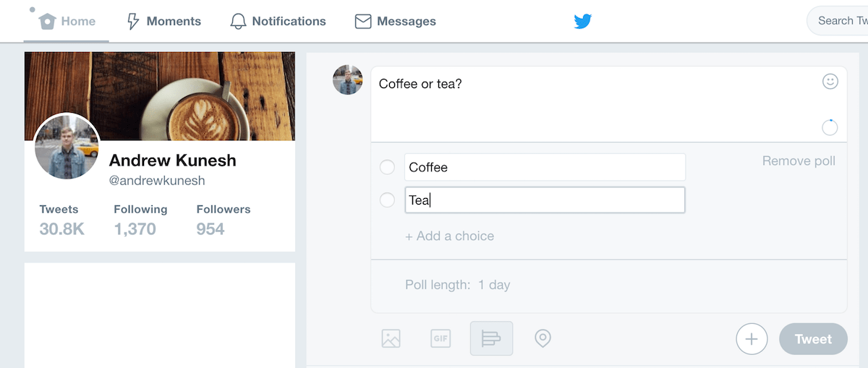The height and width of the screenshot is (368, 868).
Task: Click the Tea choice input field
Action: click(544, 200)
